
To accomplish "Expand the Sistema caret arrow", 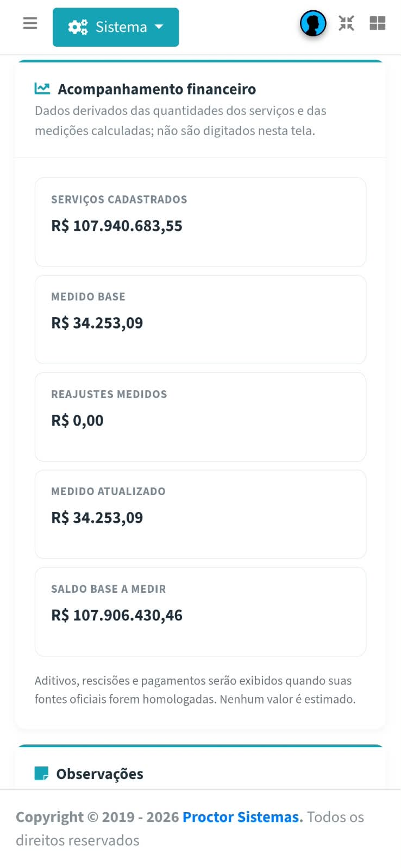I will [x=159, y=27].
